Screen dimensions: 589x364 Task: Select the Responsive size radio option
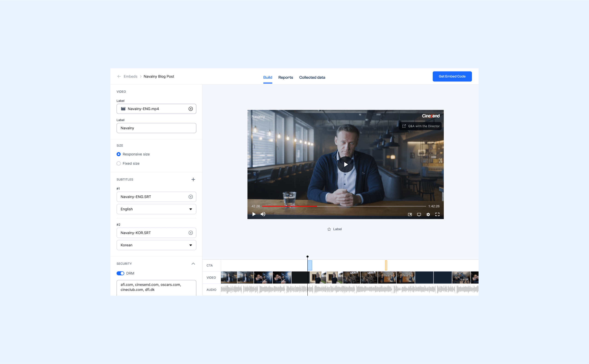(x=118, y=154)
